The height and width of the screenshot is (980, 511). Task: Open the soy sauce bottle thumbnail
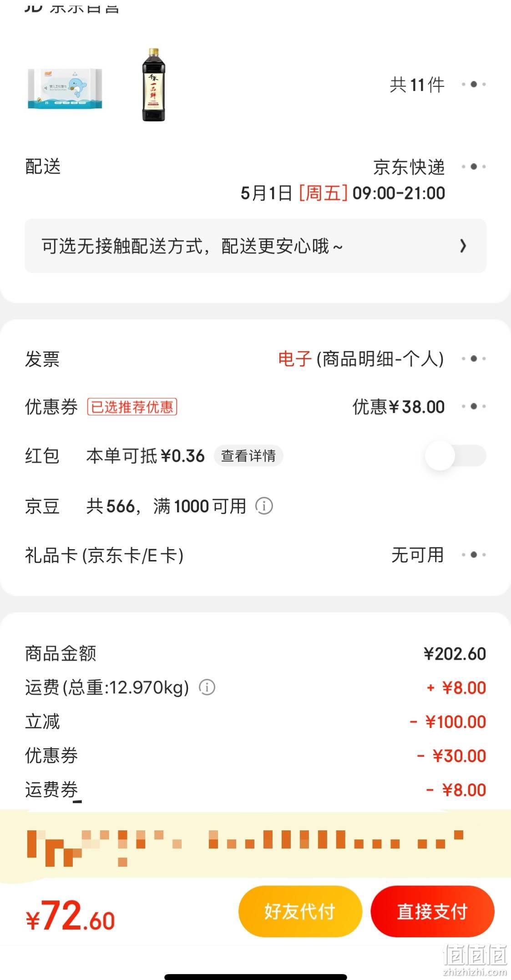tap(153, 85)
